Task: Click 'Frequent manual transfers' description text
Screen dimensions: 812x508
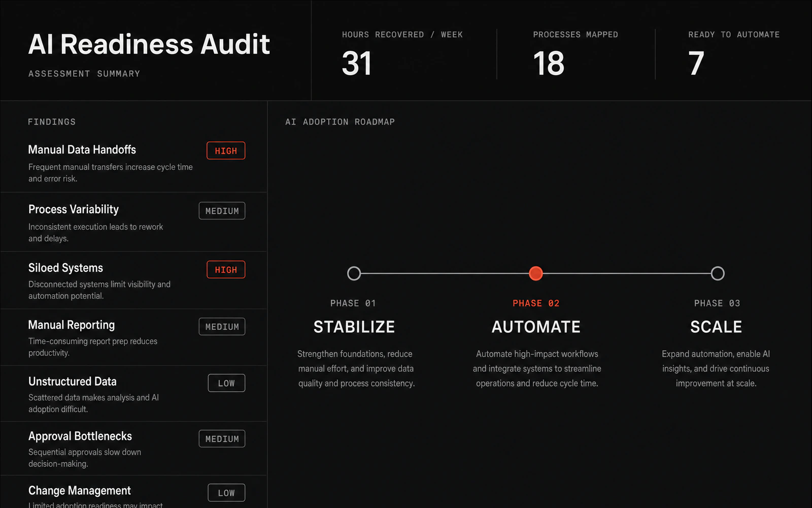Action: tap(111, 173)
